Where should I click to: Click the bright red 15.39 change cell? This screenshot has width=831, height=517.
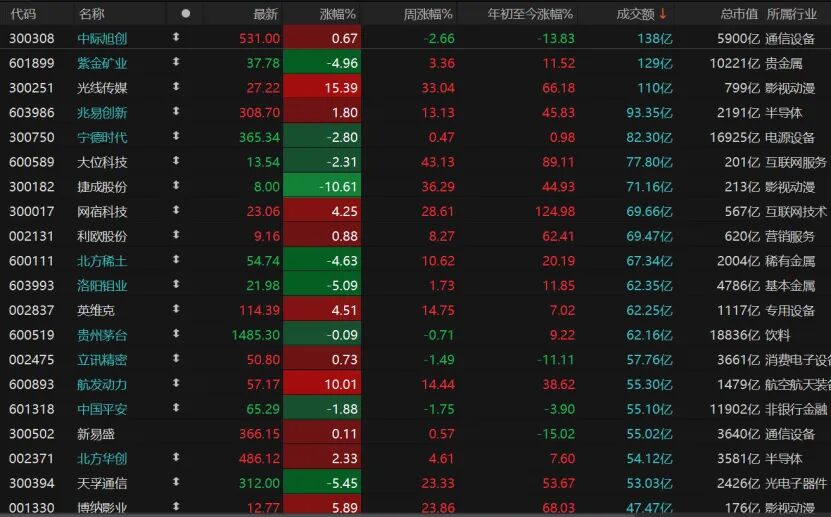(322, 88)
